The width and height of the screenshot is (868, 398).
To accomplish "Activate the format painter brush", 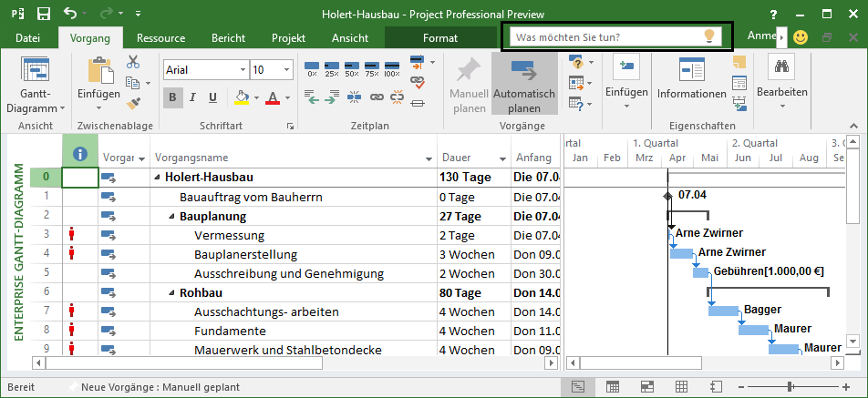I will pyautogui.click(x=133, y=103).
